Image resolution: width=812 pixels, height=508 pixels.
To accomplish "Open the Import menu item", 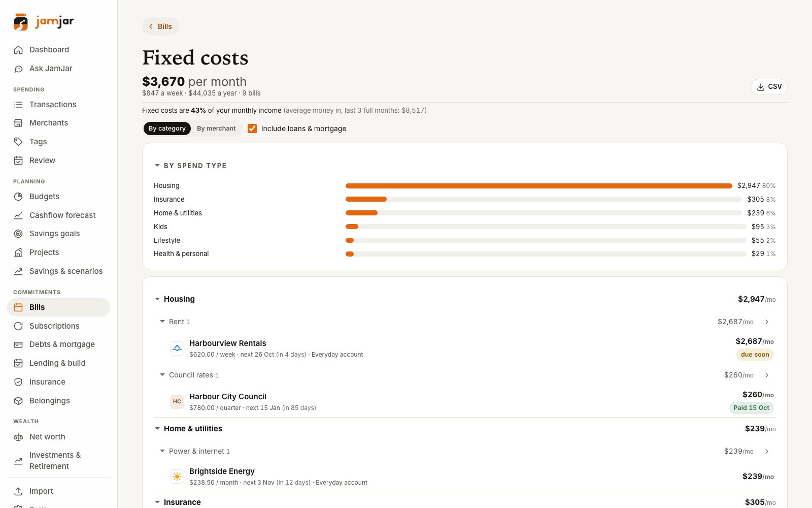I will point(58,491).
